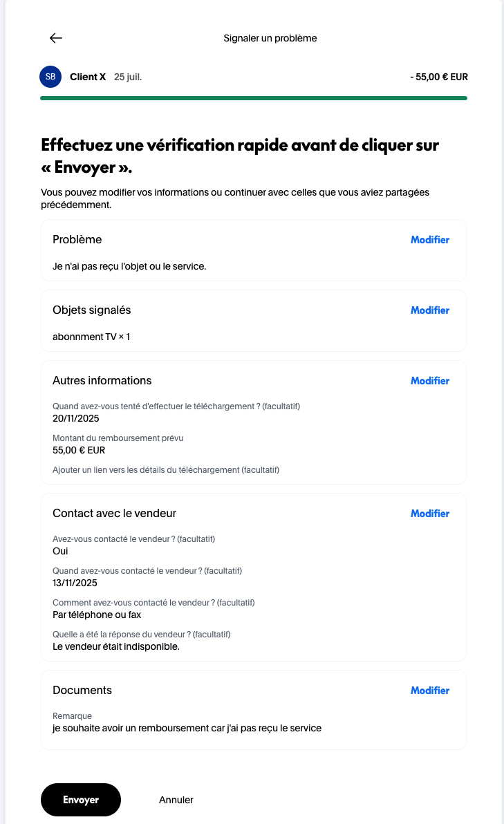
Task: Modify the Autres informations section
Action: pos(429,381)
